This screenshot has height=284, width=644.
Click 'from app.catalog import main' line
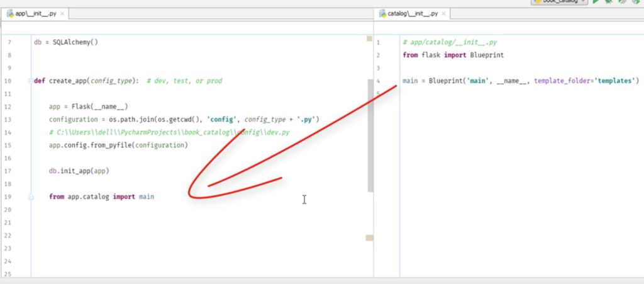(x=101, y=197)
